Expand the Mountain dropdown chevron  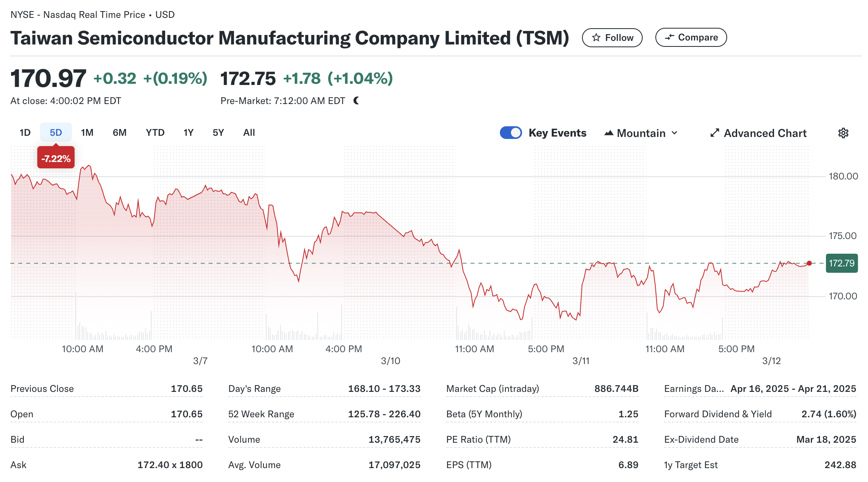pos(674,133)
